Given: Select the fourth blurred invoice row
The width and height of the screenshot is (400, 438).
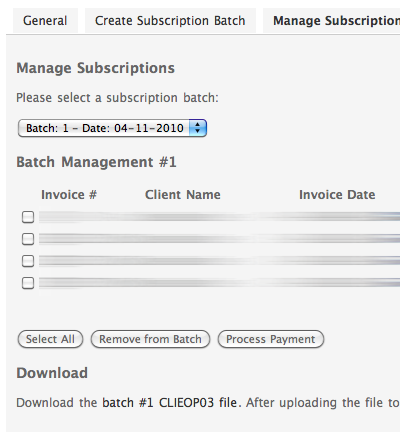Looking at the screenshot, I should 219,283.
